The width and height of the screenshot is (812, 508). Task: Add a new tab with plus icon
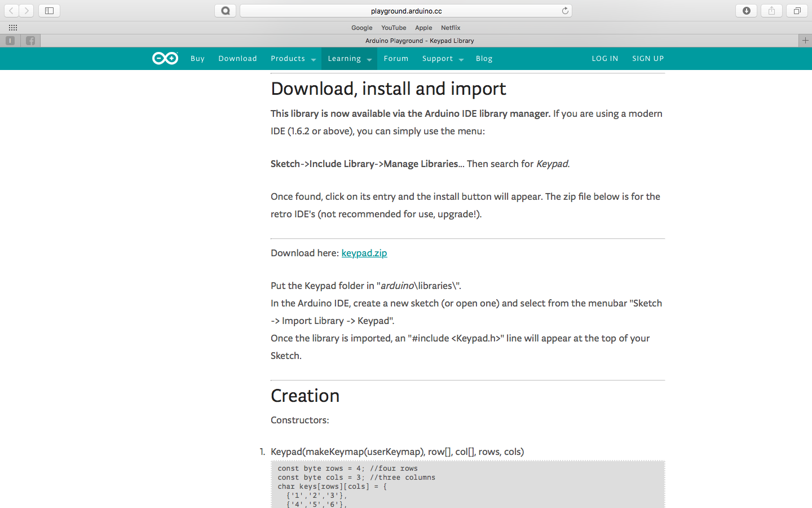click(x=805, y=41)
